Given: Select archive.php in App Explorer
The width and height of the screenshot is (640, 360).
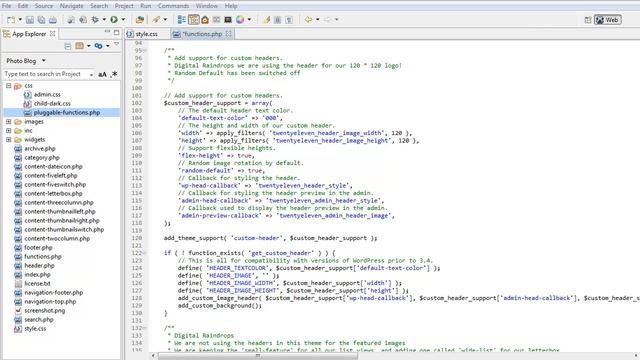Looking at the screenshot, I should pyautogui.click(x=40, y=149).
